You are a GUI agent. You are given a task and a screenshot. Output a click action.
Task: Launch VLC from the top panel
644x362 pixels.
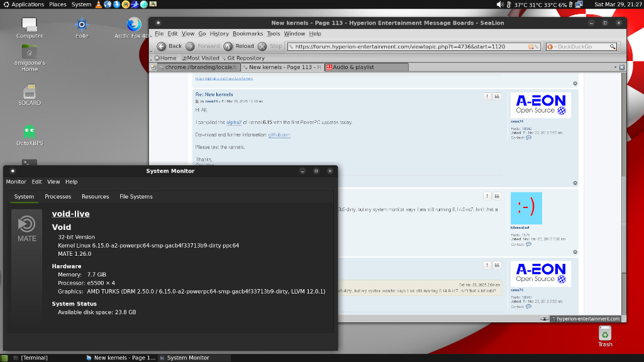point(99,4)
